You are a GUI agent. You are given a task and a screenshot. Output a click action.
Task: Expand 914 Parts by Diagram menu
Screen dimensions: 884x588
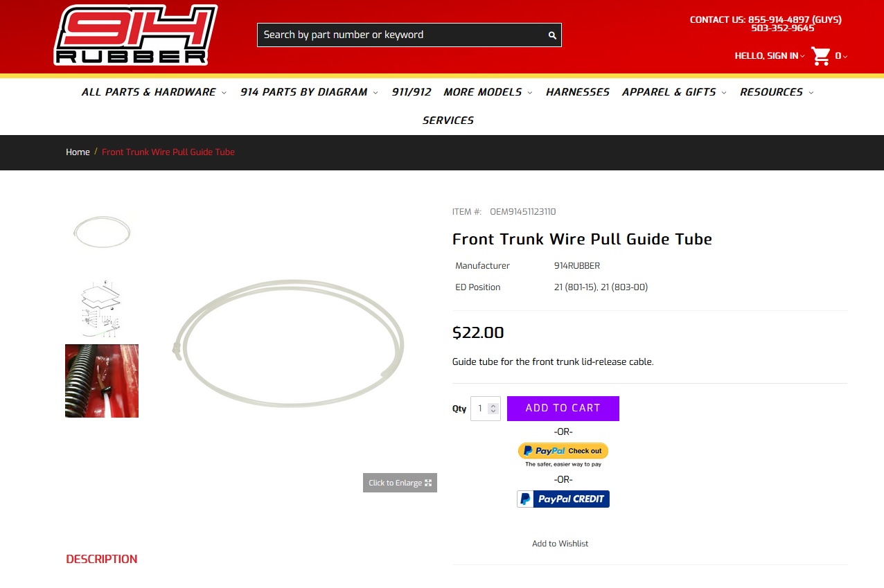tap(309, 92)
